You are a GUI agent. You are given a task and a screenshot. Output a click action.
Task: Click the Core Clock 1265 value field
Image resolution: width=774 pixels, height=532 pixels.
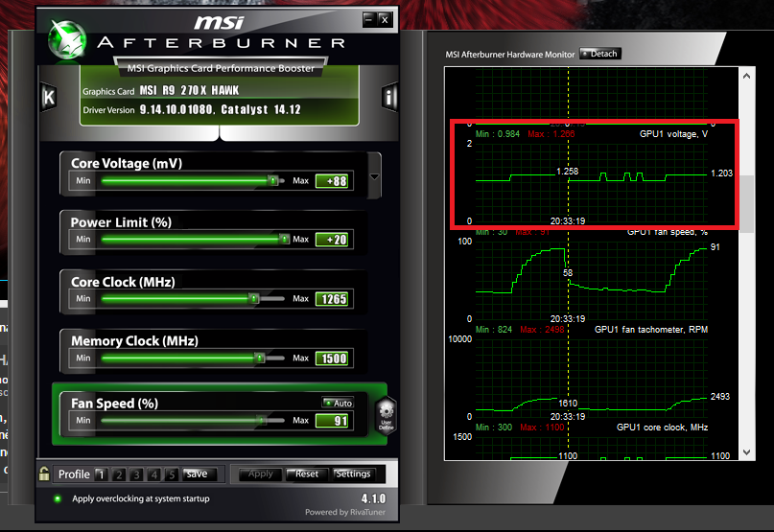coord(334,299)
